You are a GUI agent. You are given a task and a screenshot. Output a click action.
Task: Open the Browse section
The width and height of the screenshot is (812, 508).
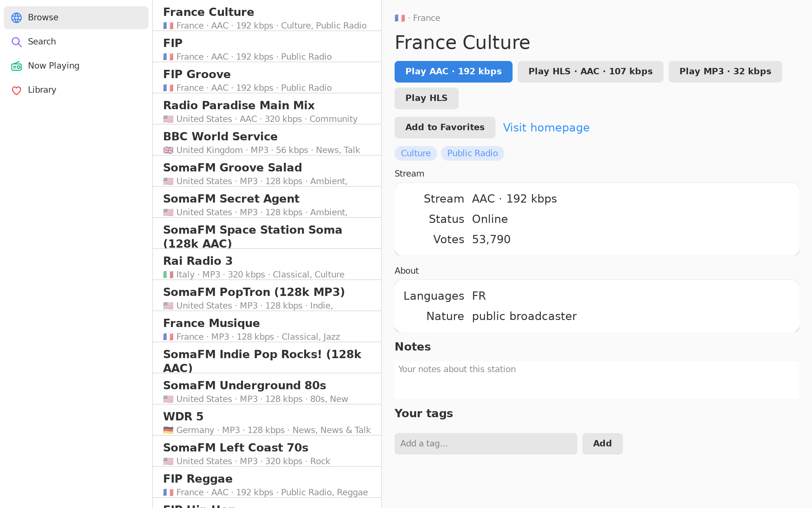[76, 17]
